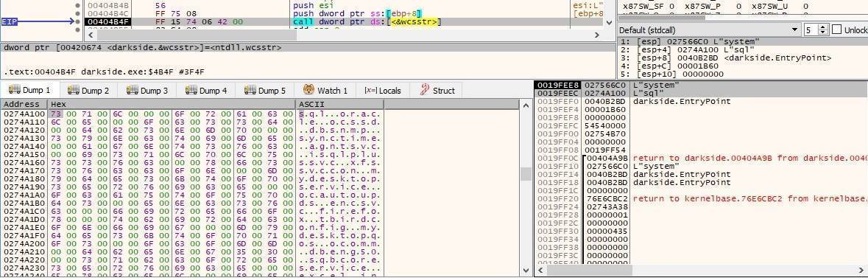Click the x87SW_SF register flag

click(x=648, y=6)
